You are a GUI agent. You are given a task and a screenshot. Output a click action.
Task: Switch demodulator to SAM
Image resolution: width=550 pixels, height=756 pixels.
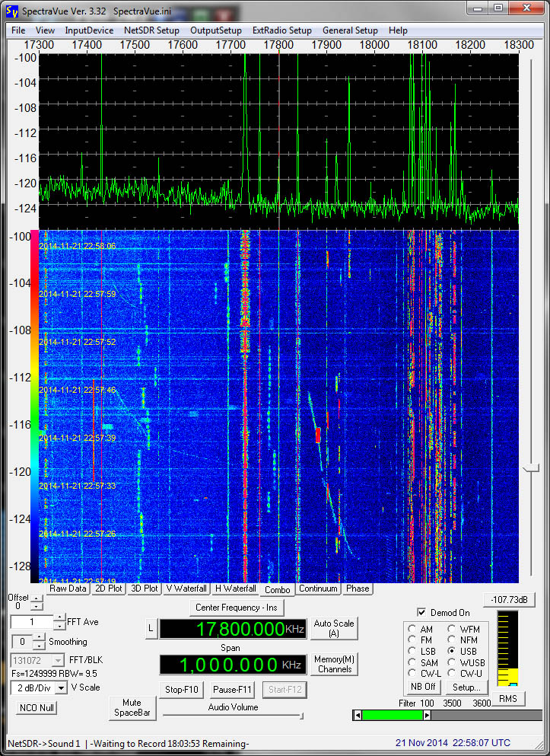click(412, 662)
